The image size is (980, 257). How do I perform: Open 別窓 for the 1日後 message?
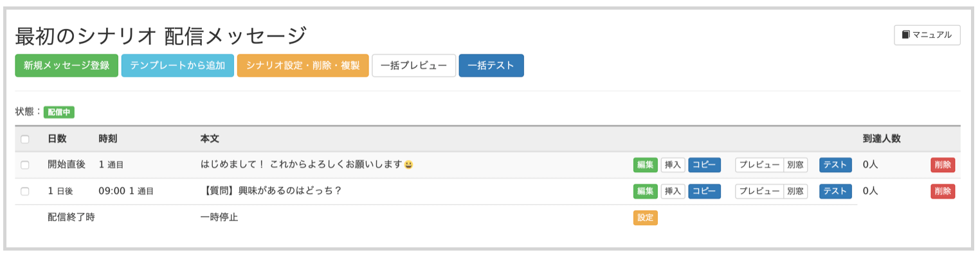(x=795, y=191)
